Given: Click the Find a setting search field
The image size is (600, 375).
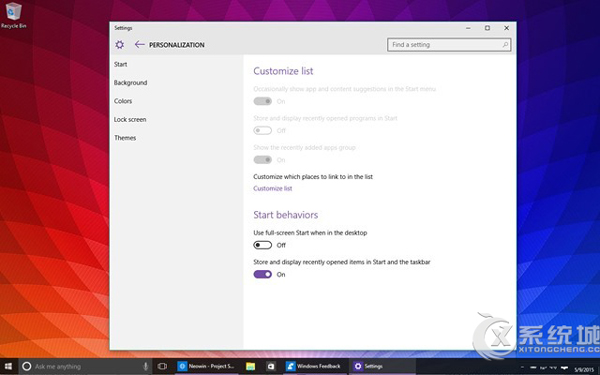Looking at the screenshot, I should (x=449, y=45).
